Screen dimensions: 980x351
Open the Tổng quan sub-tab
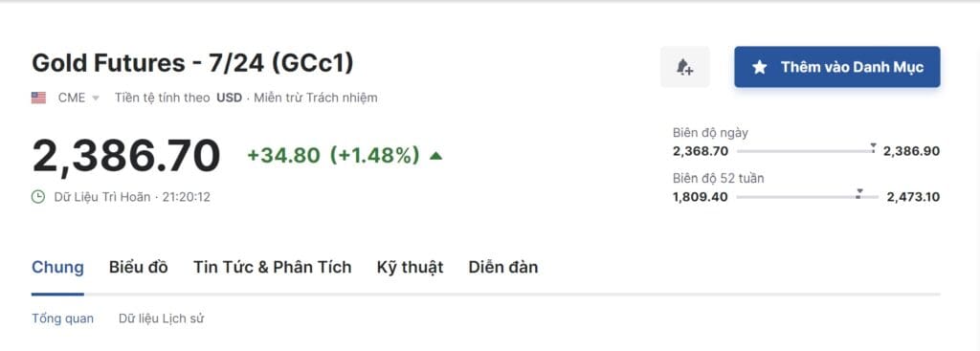point(62,318)
